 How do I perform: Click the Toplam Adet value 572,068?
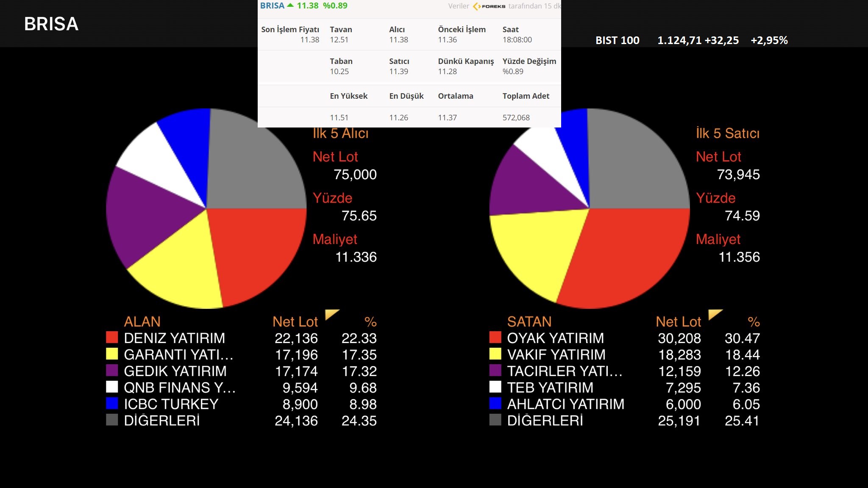516,117
